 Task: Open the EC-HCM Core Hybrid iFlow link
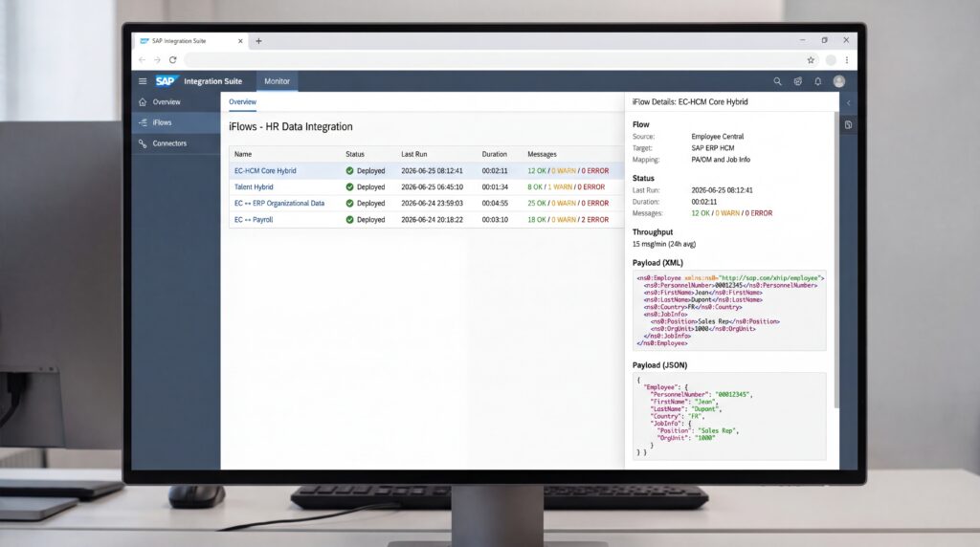[265, 170]
